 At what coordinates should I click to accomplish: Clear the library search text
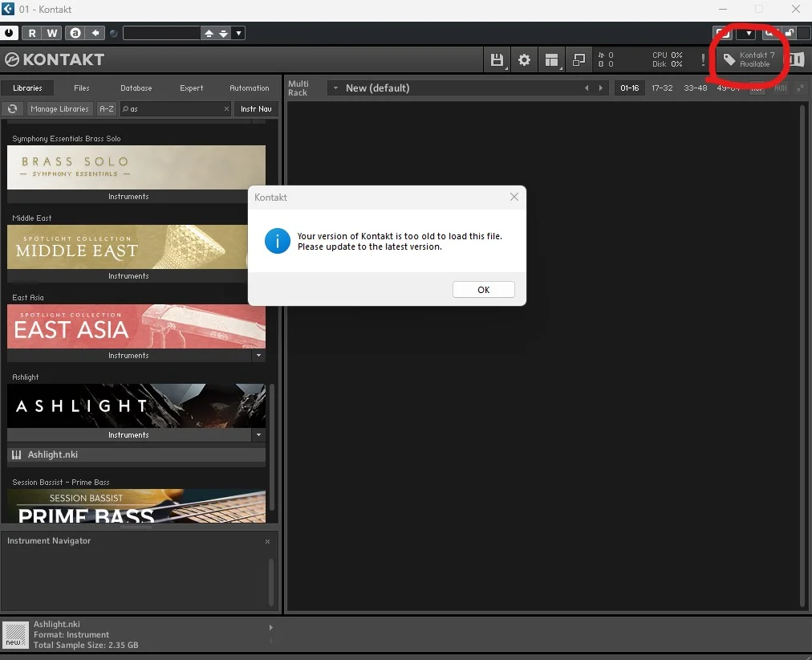pyautogui.click(x=226, y=108)
